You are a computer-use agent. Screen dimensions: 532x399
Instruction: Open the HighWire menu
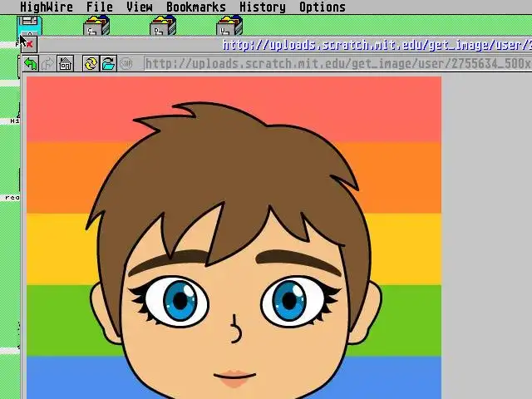47,7
